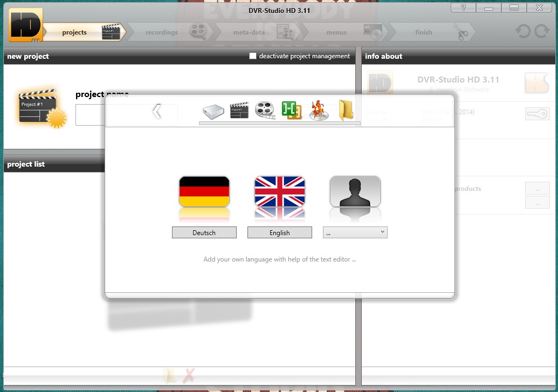The image size is (558, 392).
Task: Choose the German flag image
Action: pos(204,192)
